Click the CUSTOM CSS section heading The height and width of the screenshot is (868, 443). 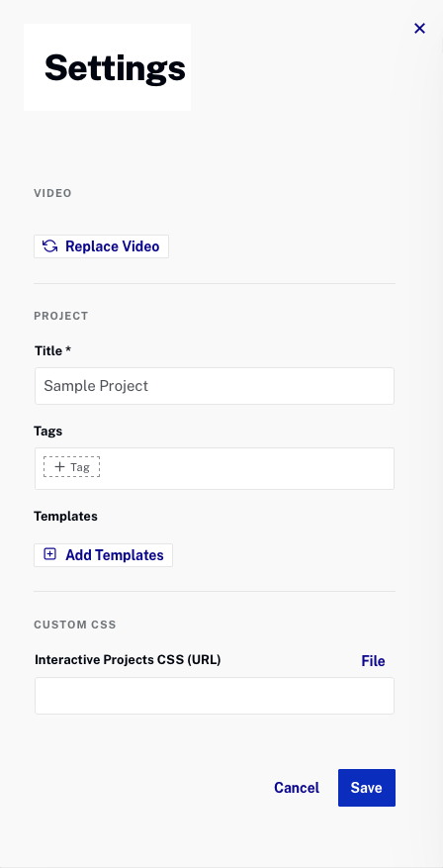coord(75,625)
